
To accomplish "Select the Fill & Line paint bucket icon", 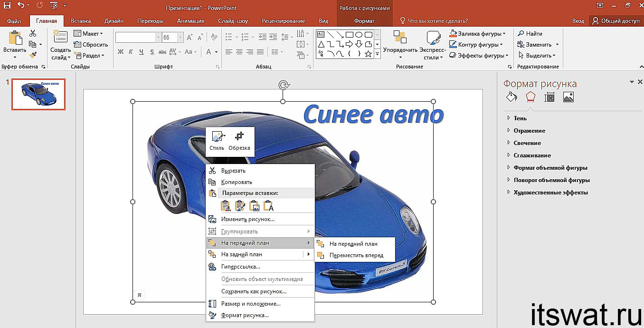I will point(511,97).
